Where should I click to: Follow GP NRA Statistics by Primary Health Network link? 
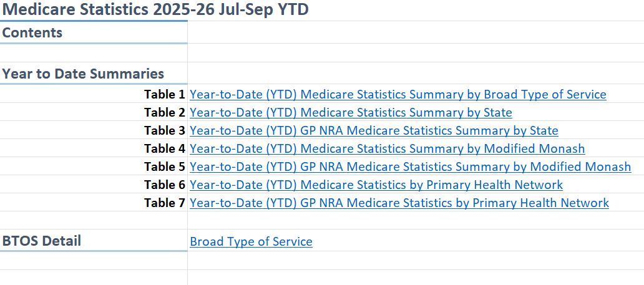tap(399, 203)
